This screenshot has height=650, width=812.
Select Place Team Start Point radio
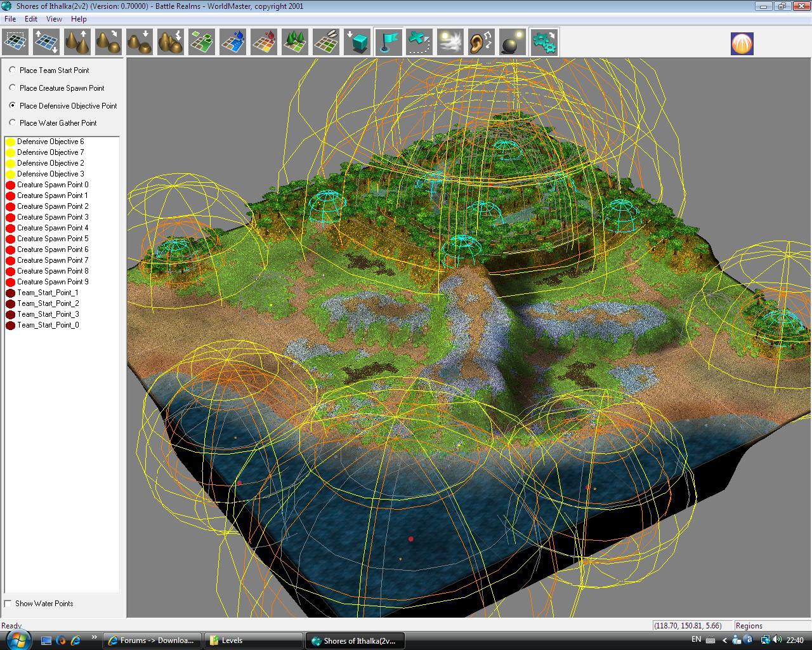13,70
